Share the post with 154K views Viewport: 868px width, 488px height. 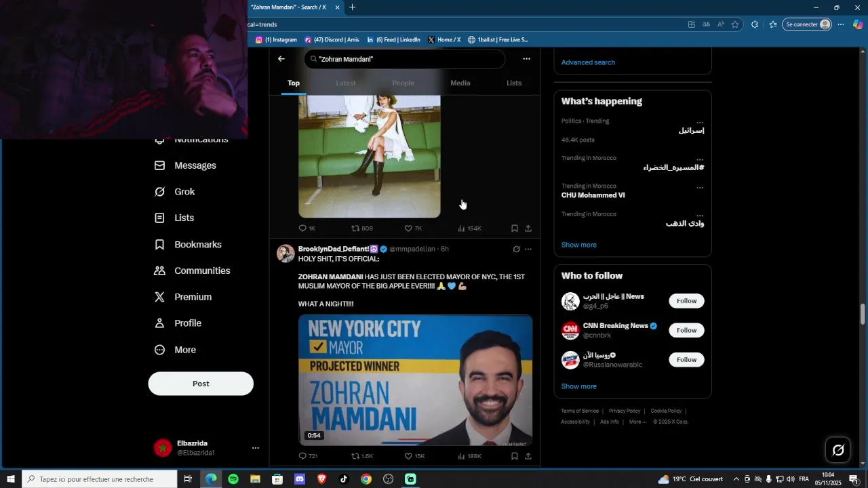click(x=528, y=228)
